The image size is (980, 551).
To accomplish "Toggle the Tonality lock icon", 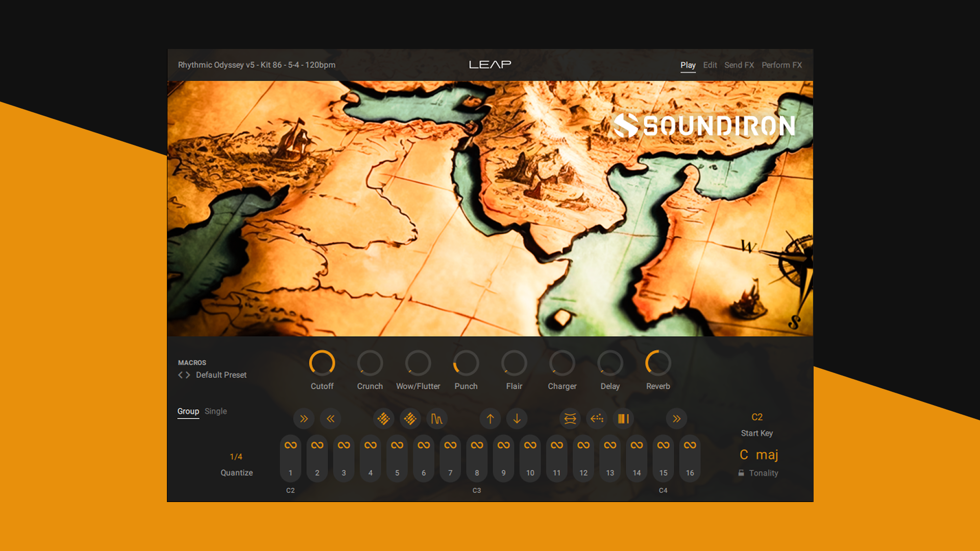I will pos(741,473).
